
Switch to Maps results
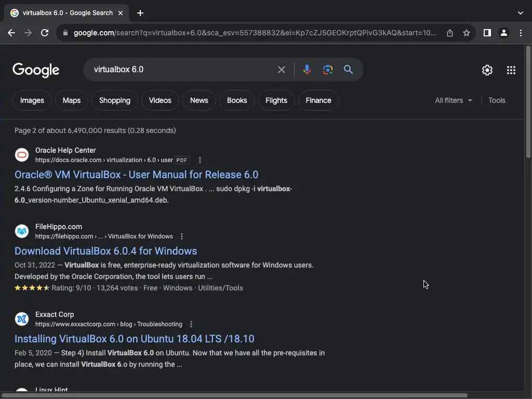72,100
